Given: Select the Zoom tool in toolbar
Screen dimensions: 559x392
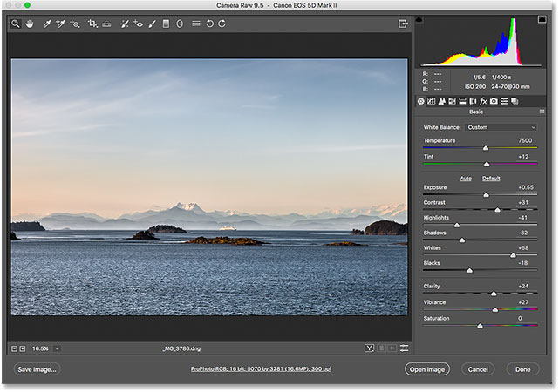Looking at the screenshot, I should pyautogui.click(x=16, y=24).
